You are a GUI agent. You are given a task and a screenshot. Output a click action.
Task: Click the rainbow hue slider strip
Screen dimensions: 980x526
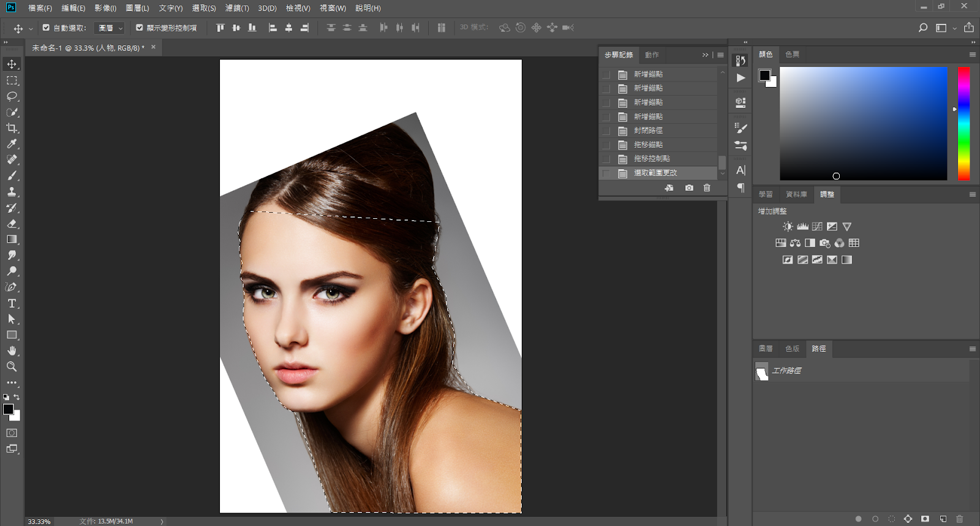pyautogui.click(x=963, y=123)
